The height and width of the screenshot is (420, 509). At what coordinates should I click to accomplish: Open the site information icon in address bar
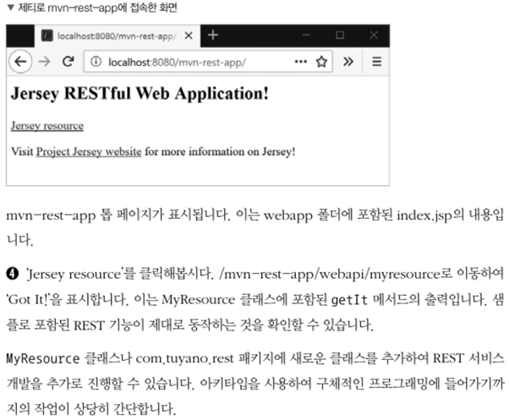pyautogui.click(x=96, y=62)
